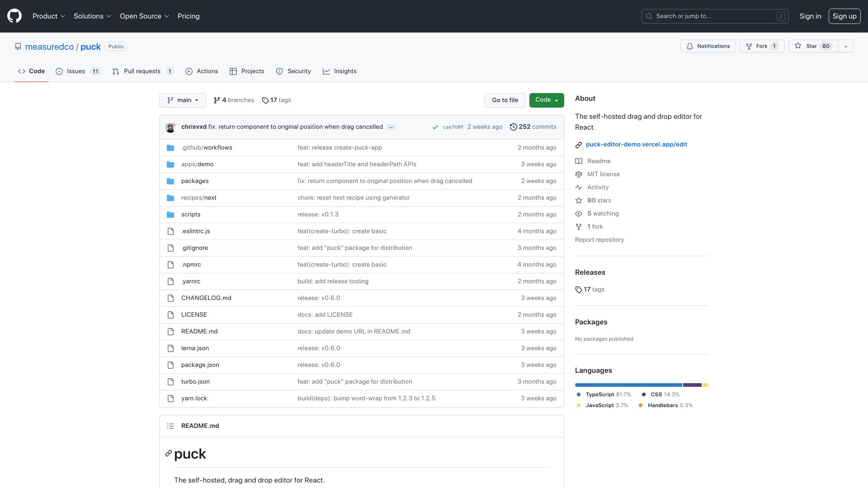Open the Insights tab
The image size is (868, 488).
click(x=340, y=71)
